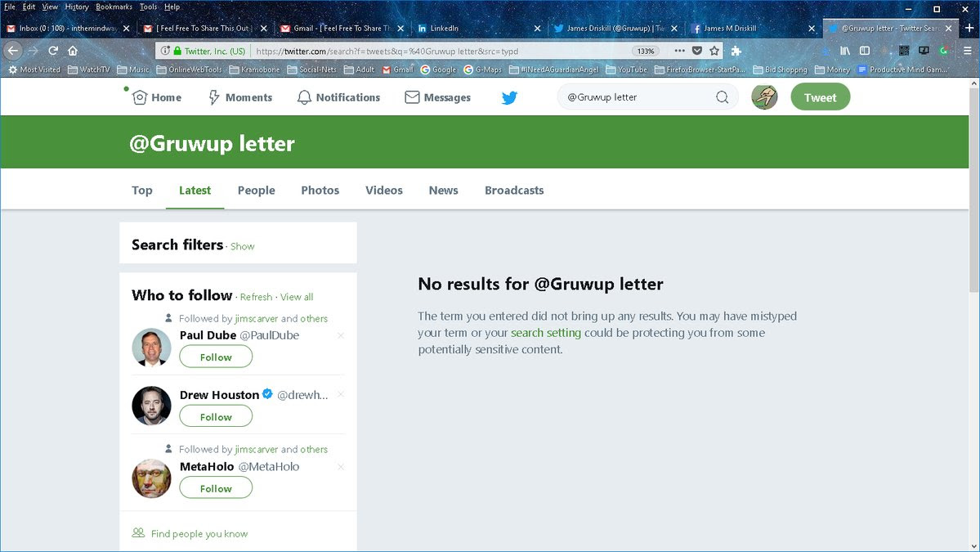Open the Firefox Library icon
980x552 pixels.
click(x=845, y=51)
